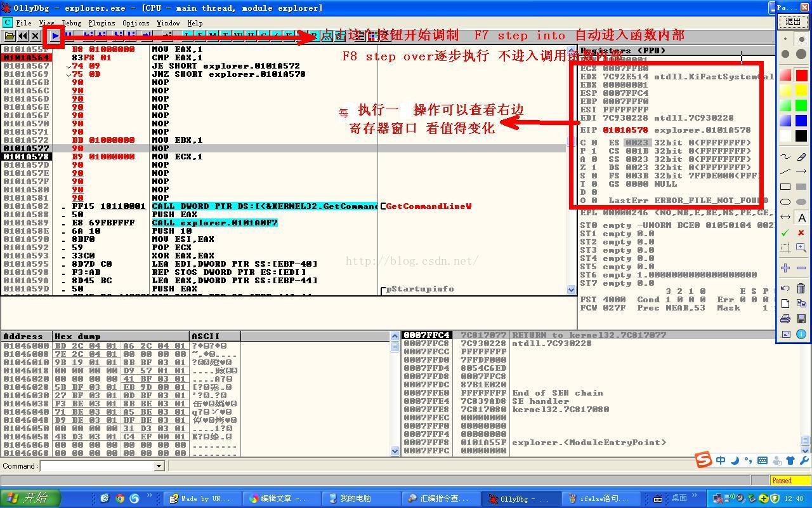812x508 pixels.
Task: Open the Options menu
Action: pos(136,23)
